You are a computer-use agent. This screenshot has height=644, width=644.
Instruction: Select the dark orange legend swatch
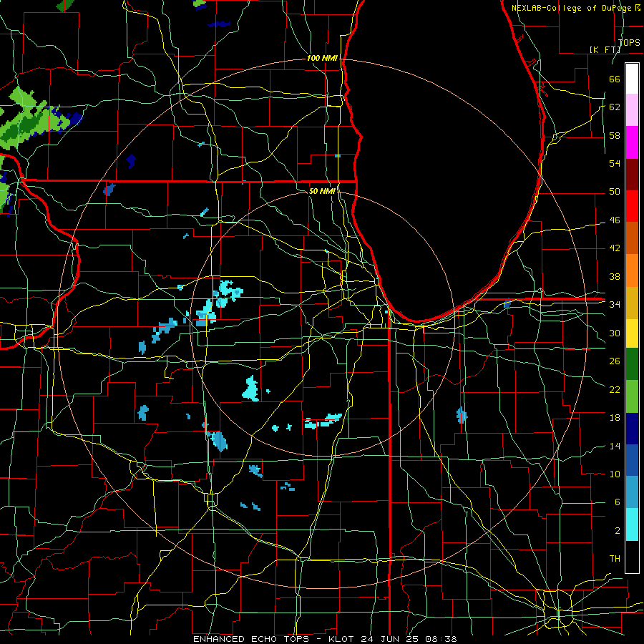coord(632,238)
